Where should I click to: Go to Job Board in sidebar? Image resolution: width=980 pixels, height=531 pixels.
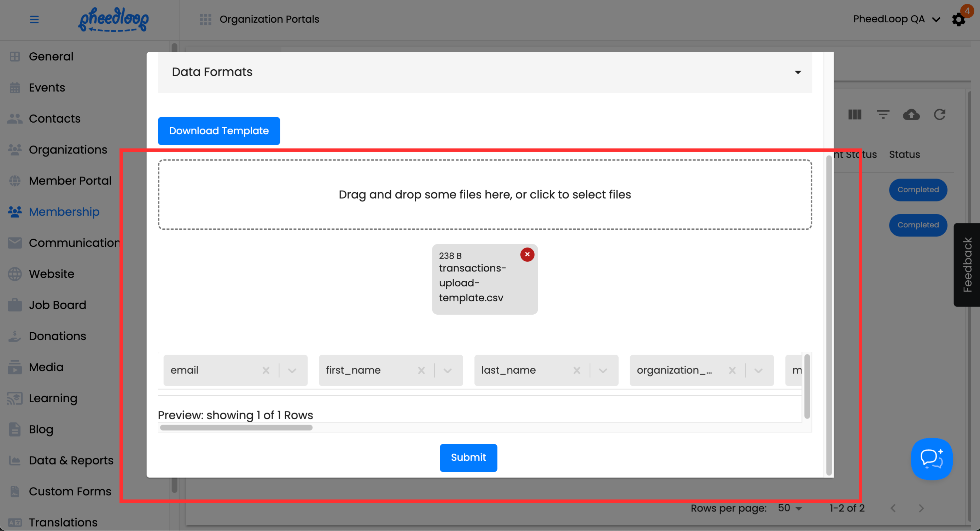[x=57, y=305]
